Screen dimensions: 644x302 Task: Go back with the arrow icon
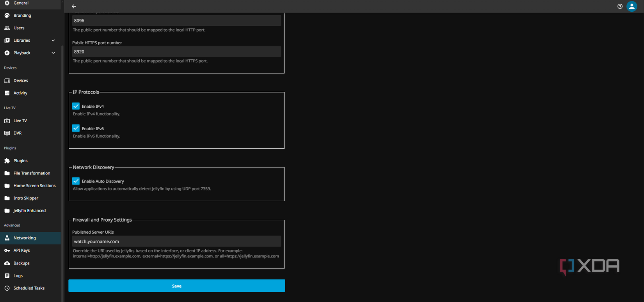[x=74, y=6]
